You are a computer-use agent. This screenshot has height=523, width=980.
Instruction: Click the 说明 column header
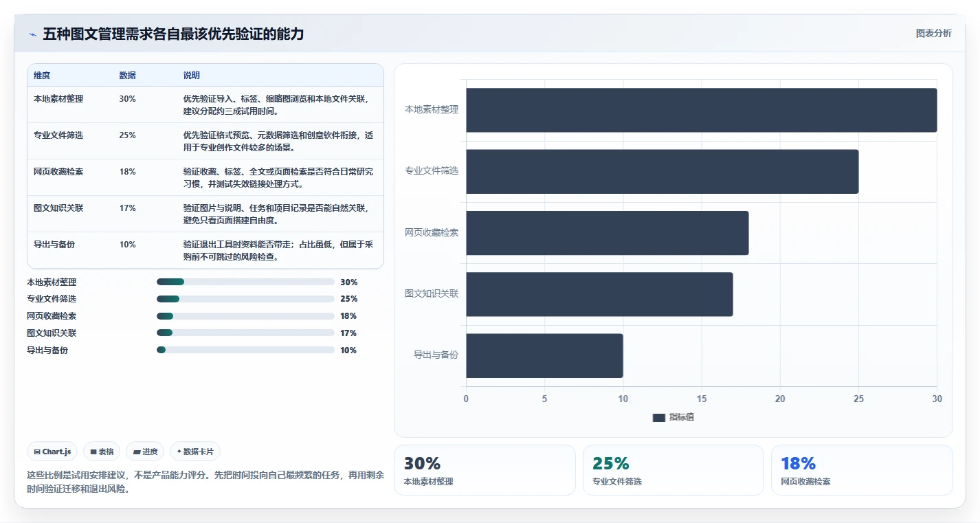(x=192, y=76)
